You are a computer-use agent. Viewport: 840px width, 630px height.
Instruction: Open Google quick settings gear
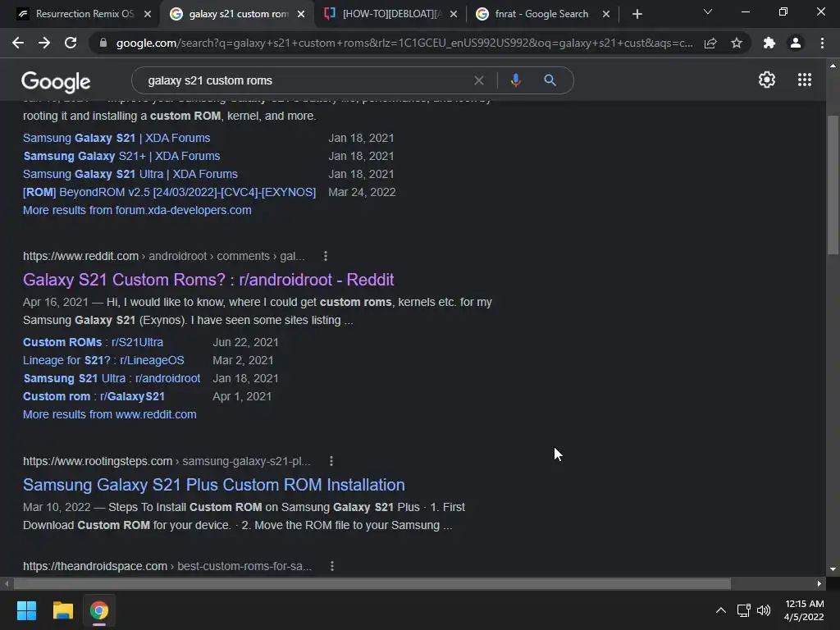point(767,80)
